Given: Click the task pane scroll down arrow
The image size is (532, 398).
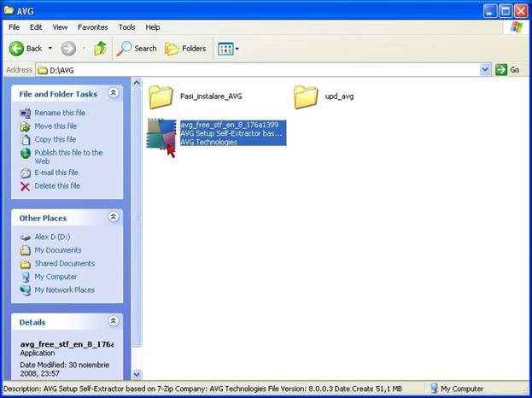Looking at the screenshot, I should tap(137, 375).
